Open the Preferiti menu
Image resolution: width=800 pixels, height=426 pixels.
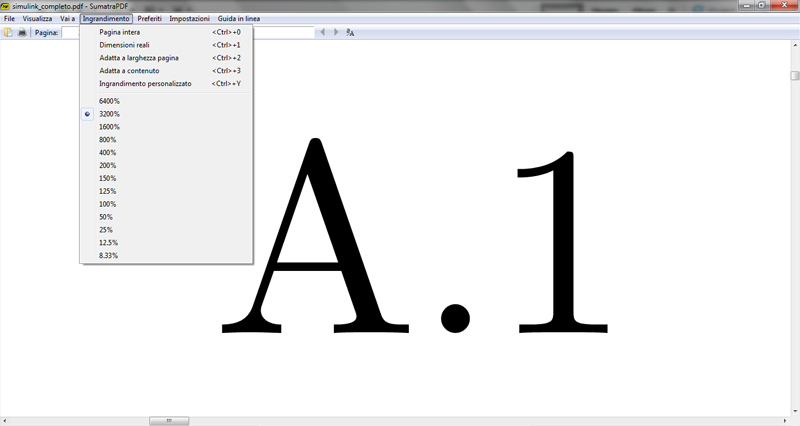[149, 19]
